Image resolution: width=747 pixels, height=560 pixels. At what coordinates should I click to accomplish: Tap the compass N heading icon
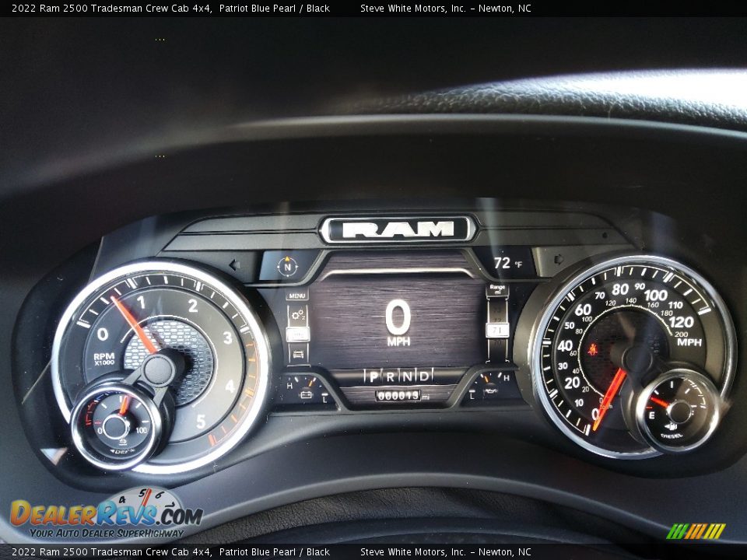(287, 266)
